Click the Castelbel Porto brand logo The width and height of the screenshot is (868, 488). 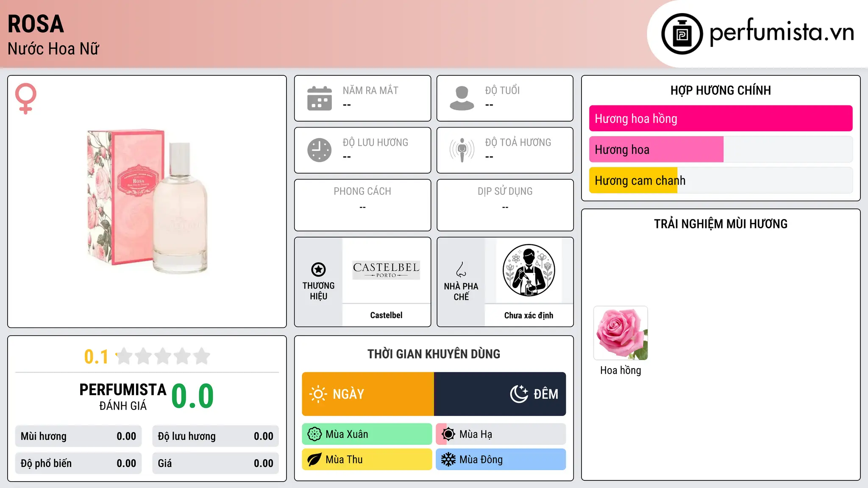click(386, 270)
